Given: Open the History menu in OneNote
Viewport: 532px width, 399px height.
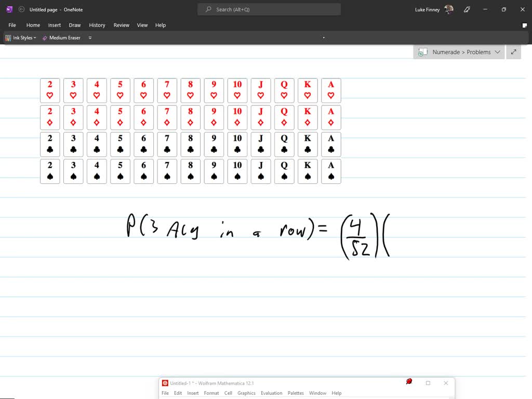Looking at the screenshot, I should (97, 24).
